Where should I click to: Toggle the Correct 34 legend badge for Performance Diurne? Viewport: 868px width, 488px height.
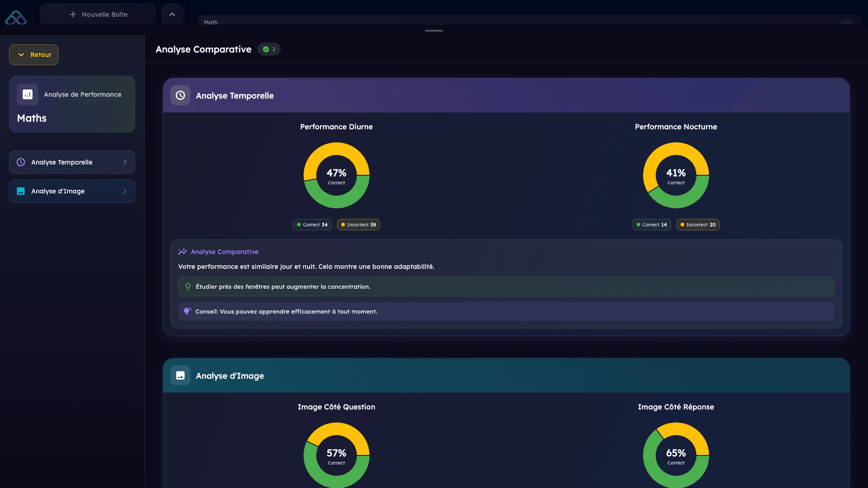point(312,225)
